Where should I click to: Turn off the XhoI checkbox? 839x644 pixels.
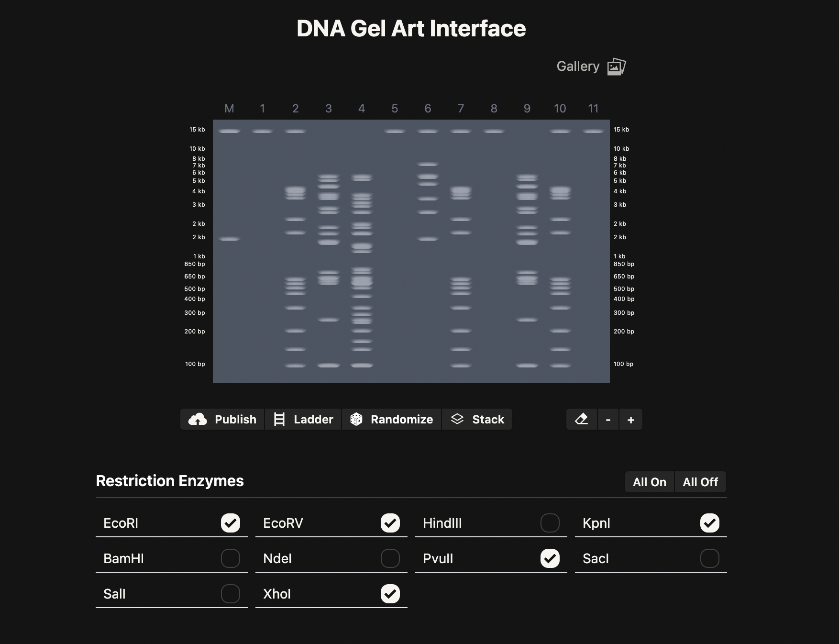tap(390, 594)
